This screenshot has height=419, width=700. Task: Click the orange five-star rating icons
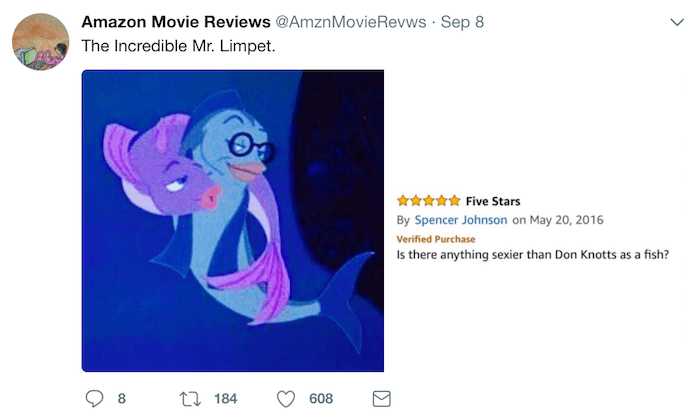pyautogui.click(x=428, y=201)
